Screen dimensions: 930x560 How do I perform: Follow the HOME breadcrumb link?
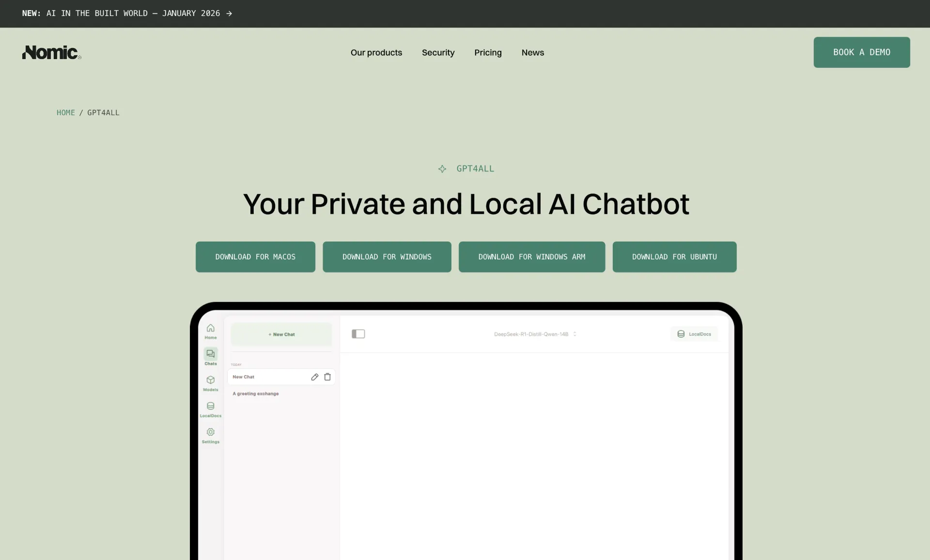coord(65,112)
